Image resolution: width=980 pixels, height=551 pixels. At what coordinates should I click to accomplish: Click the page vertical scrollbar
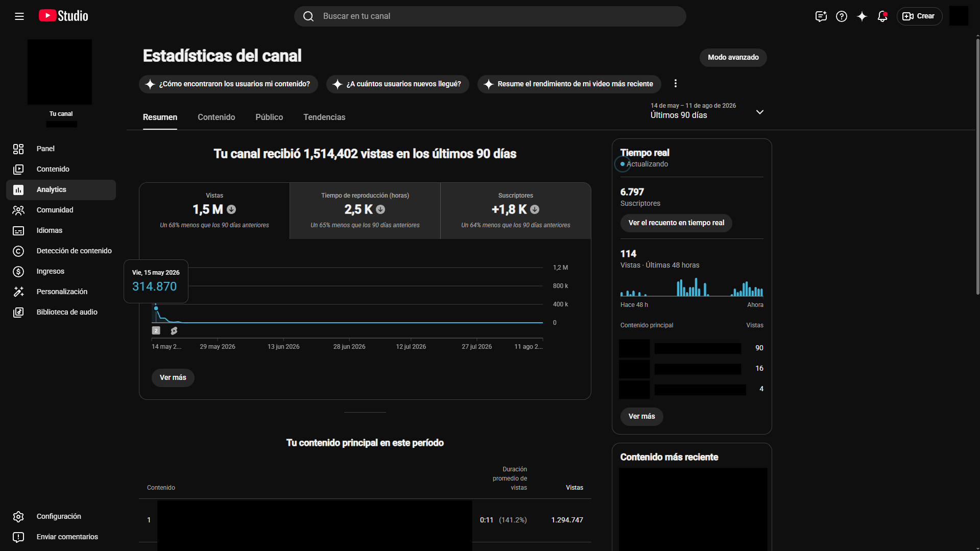(x=977, y=166)
